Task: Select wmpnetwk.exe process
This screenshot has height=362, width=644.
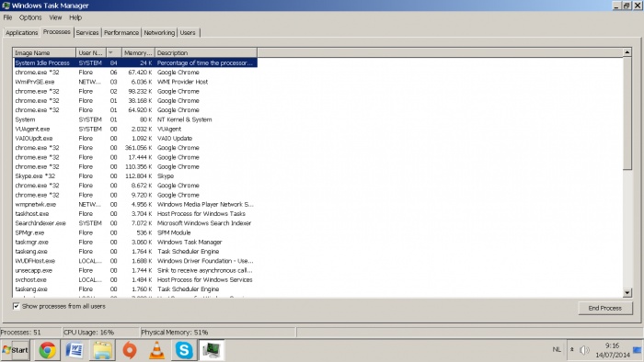Action: click(x=135, y=204)
